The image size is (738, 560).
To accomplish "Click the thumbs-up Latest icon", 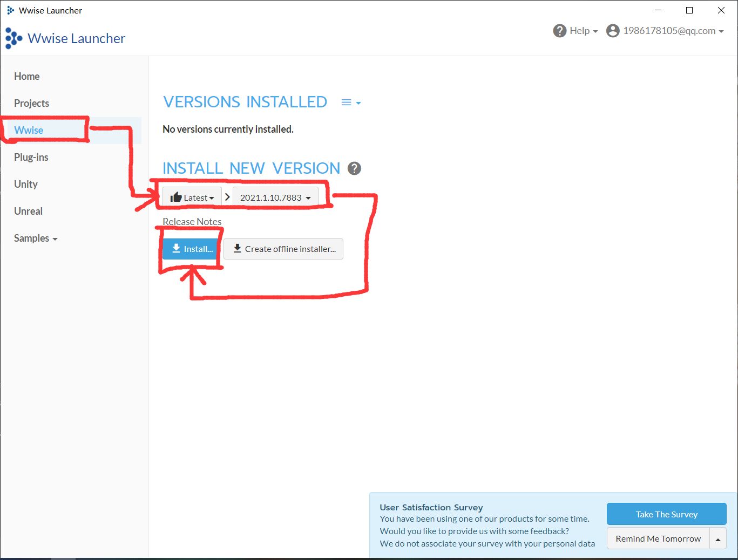I will click(176, 197).
